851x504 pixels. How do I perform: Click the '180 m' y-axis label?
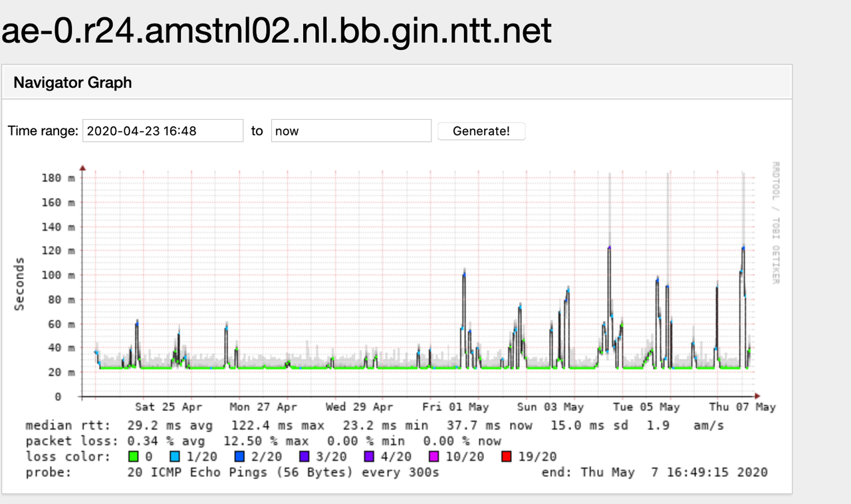point(60,178)
